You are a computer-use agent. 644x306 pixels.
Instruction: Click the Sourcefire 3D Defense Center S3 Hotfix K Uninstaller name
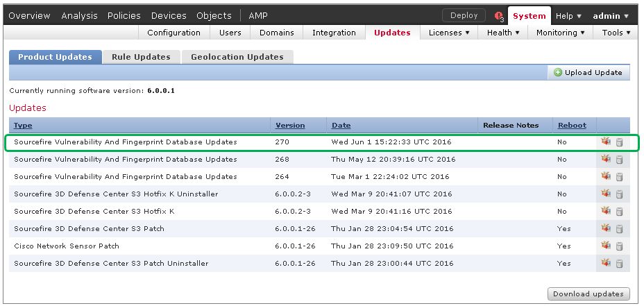[116, 194]
